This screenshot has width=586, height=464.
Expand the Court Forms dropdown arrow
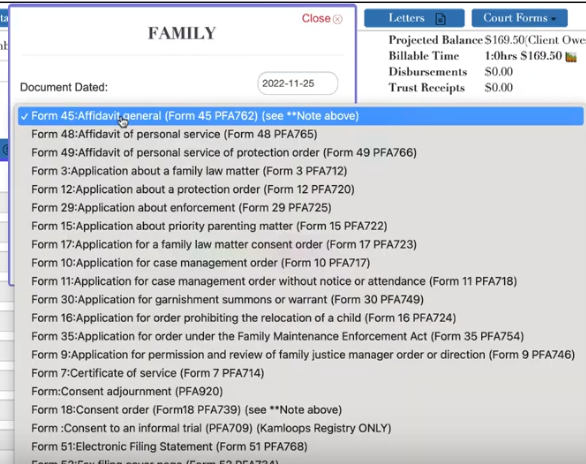pyautogui.click(x=553, y=19)
